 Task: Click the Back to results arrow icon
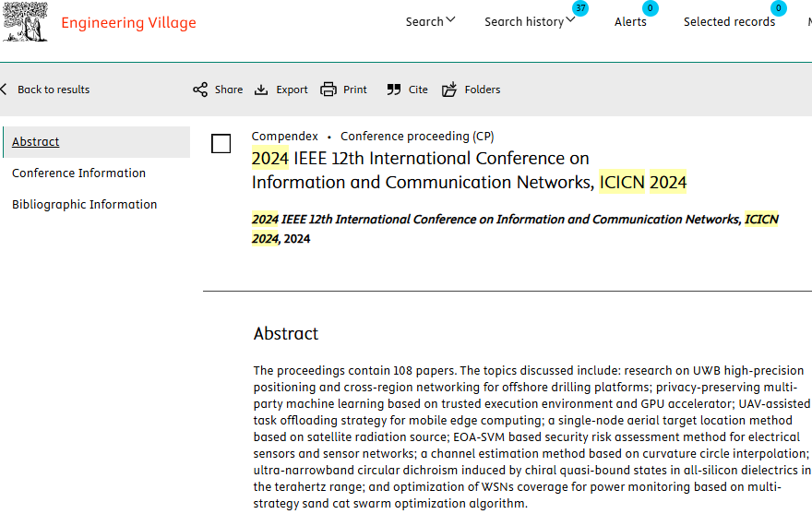coord(5,90)
